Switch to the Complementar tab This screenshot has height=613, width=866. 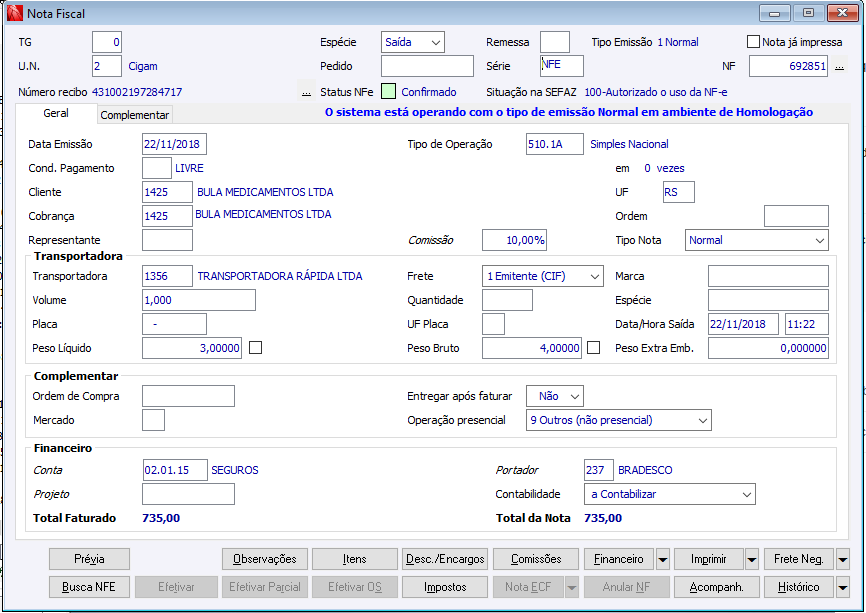[x=135, y=115]
